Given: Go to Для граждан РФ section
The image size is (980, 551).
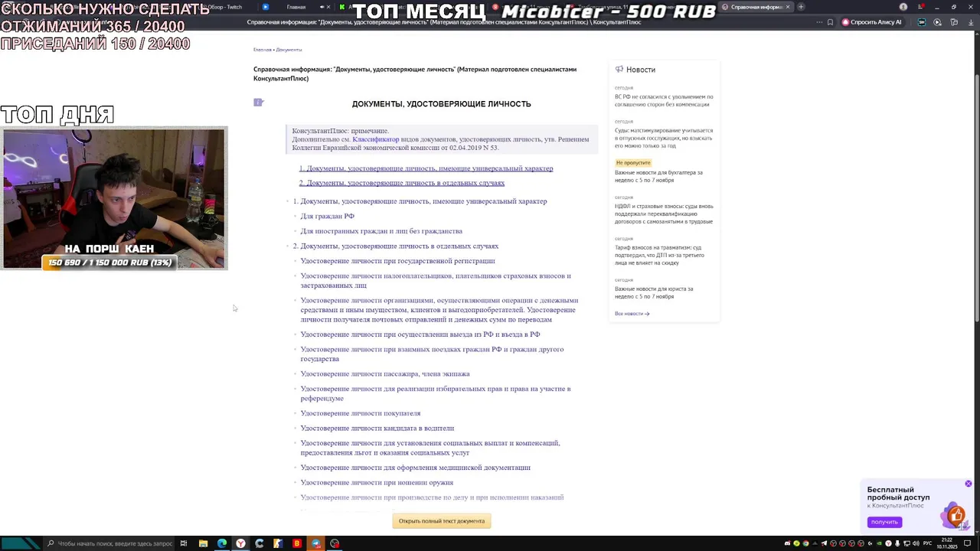Looking at the screenshot, I should [327, 216].
